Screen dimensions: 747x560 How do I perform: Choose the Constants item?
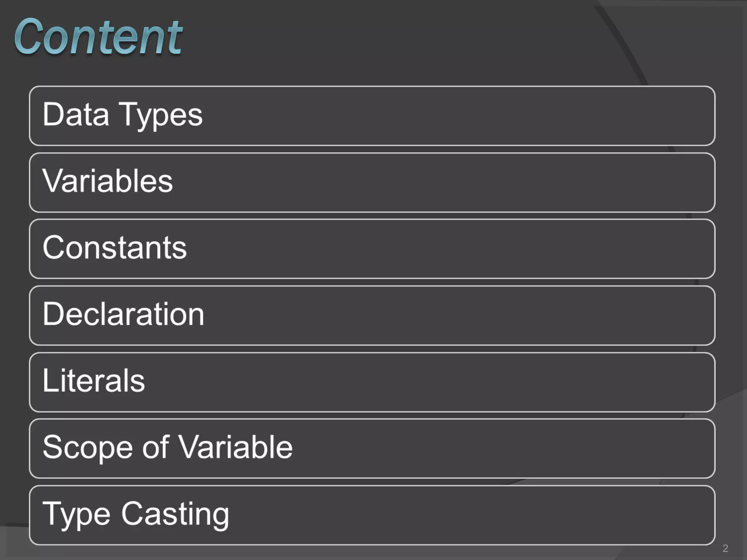click(x=372, y=249)
